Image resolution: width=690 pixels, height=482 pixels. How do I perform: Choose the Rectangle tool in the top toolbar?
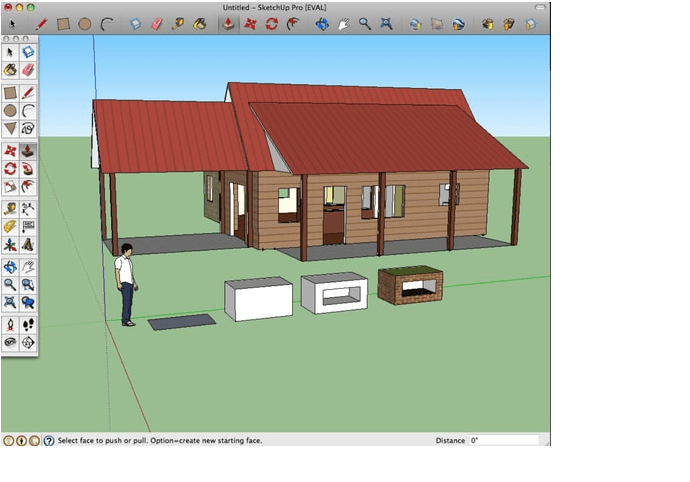click(63, 24)
